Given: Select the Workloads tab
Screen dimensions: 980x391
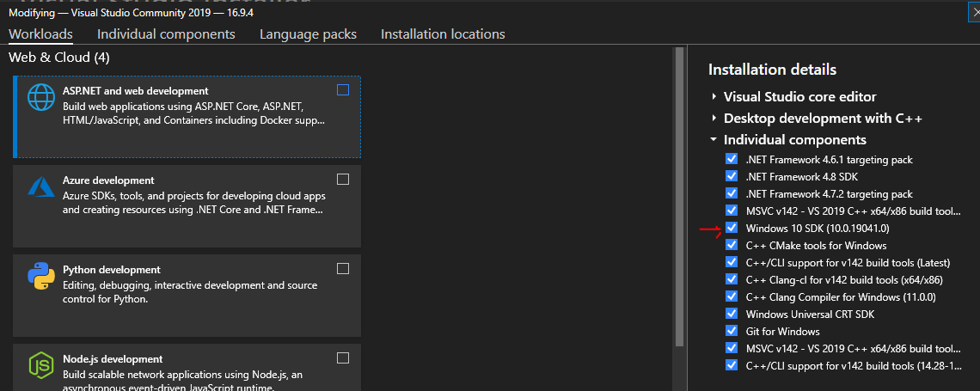Looking at the screenshot, I should click(40, 34).
